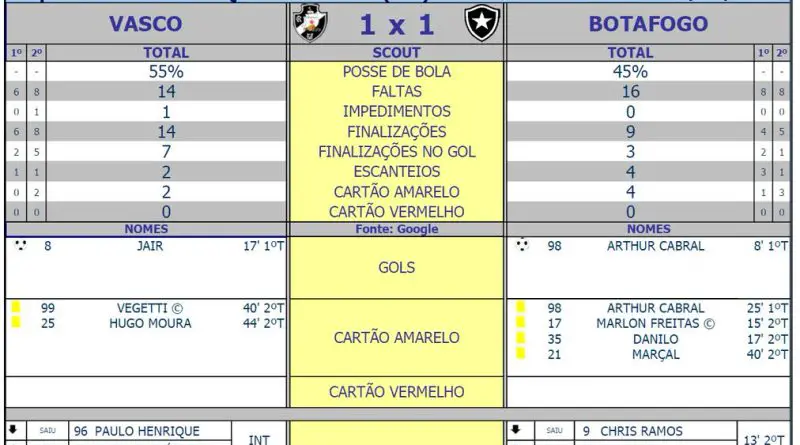This screenshot has width=800, height=445.
Task: Click the Fonte: Google label
Action: coord(396,229)
